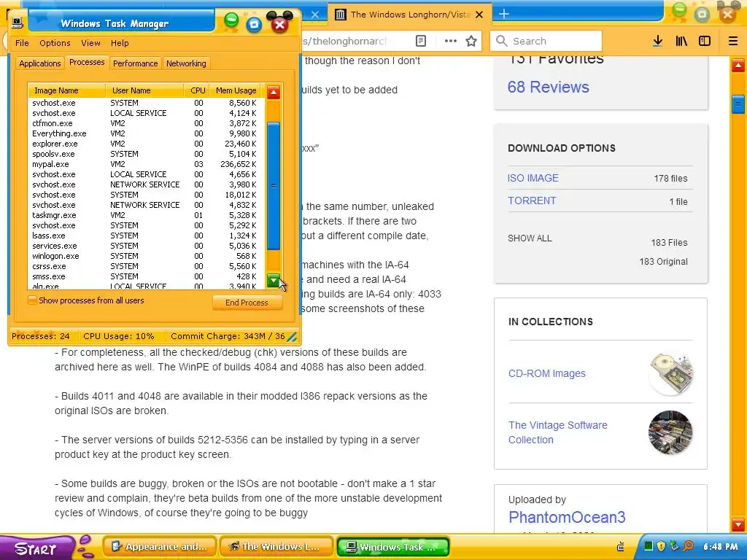The height and width of the screenshot is (560, 747).
Task: Click the Task Manager title bar icon
Action: (18, 23)
